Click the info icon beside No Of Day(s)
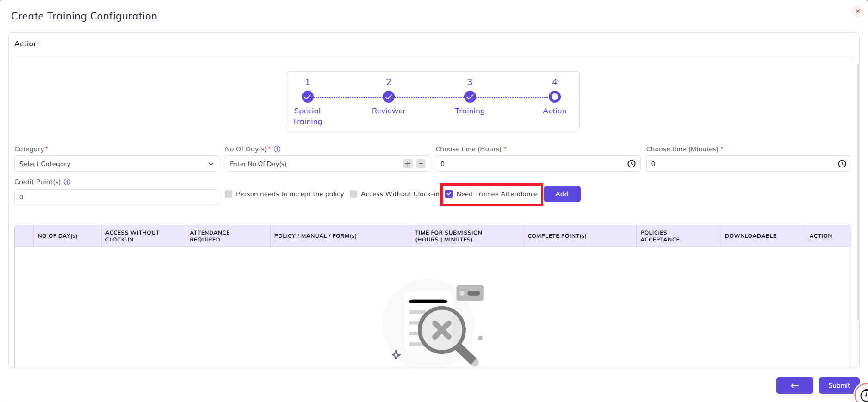This screenshot has height=402, width=868. 277,149
